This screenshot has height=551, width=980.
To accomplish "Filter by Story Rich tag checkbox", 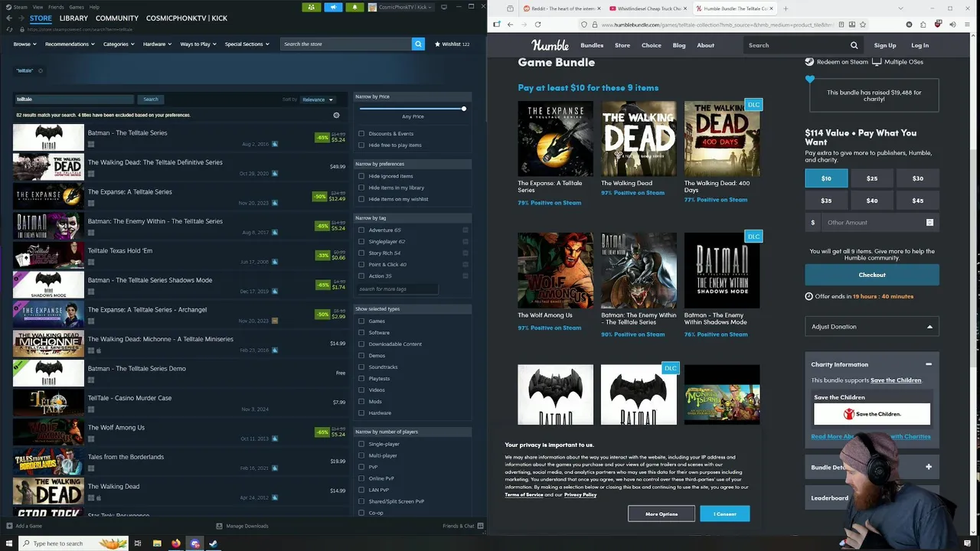I will (x=361, y=253).
